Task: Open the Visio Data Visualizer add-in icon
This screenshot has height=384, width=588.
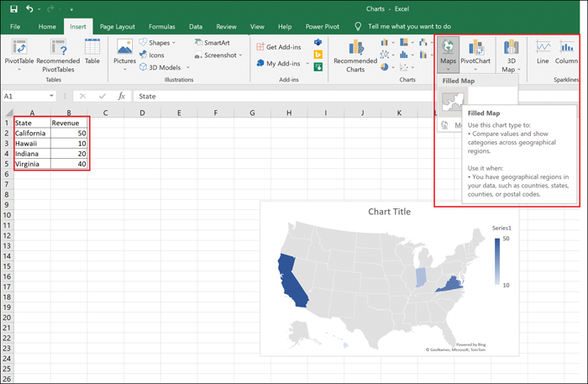Action: tap(318, 42)
